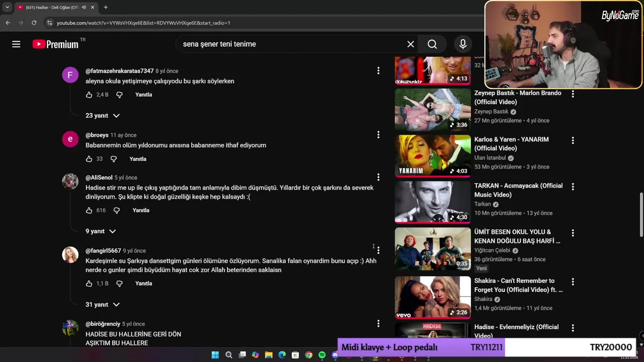Open @fatmazehrakaratas7347 channel link
Image resolution: width=644 pixels, height=362 pixels.
[x=119, y=71]
